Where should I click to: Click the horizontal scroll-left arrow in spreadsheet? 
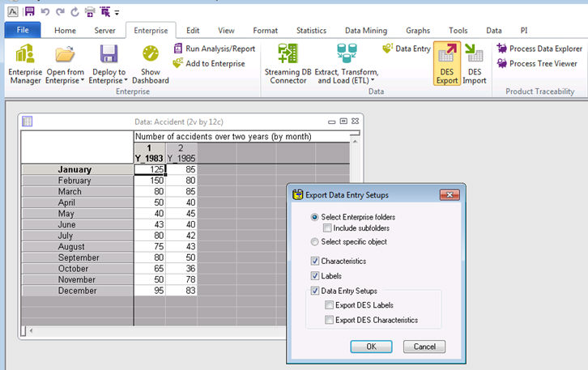click(31, 330)
